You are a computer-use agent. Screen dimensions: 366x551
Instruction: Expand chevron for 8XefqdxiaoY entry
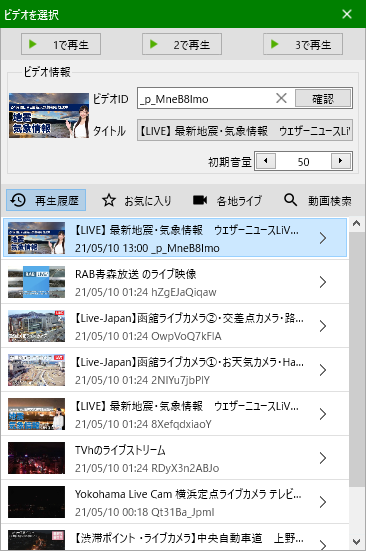323,414
